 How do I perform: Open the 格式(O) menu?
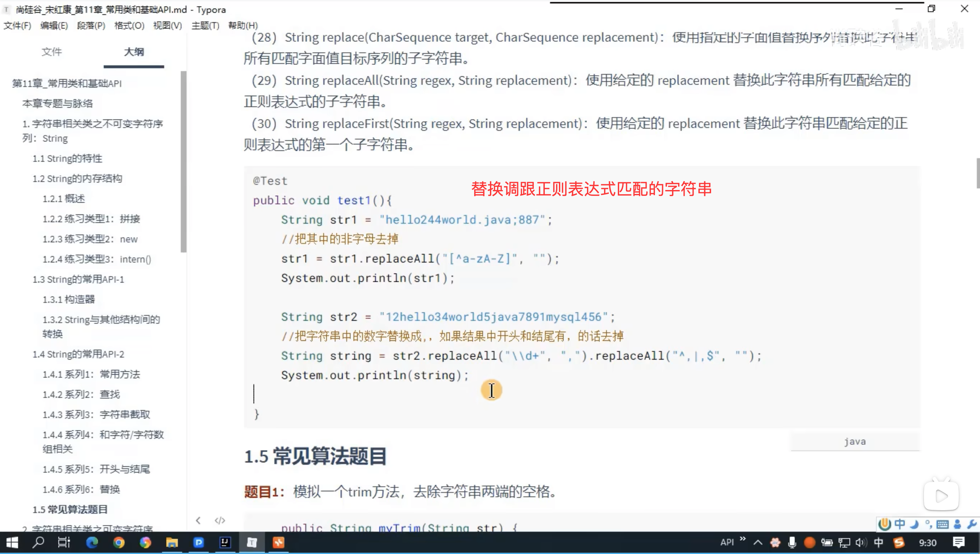[x=129, y=25]
